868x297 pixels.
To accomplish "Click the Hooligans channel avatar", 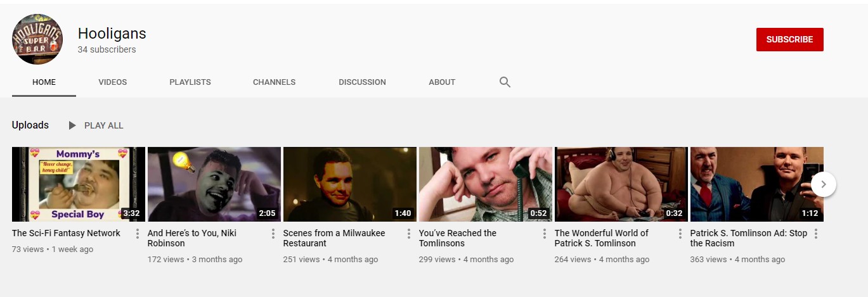I will [x=37, y=39].
